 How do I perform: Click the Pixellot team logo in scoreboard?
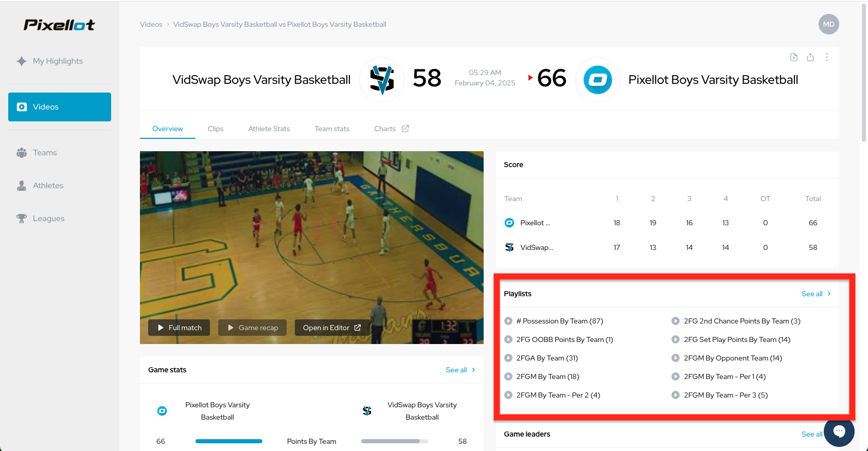(598, 80)
